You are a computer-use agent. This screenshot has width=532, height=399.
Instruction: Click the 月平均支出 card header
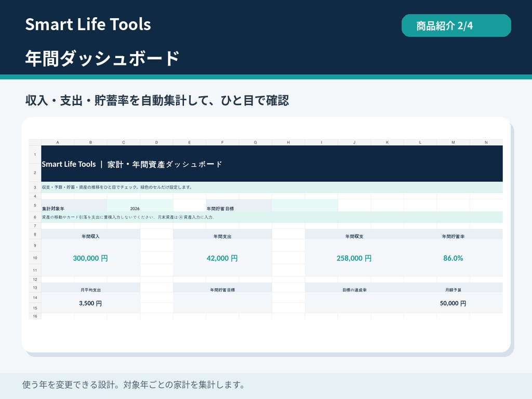tap(90, 288)
